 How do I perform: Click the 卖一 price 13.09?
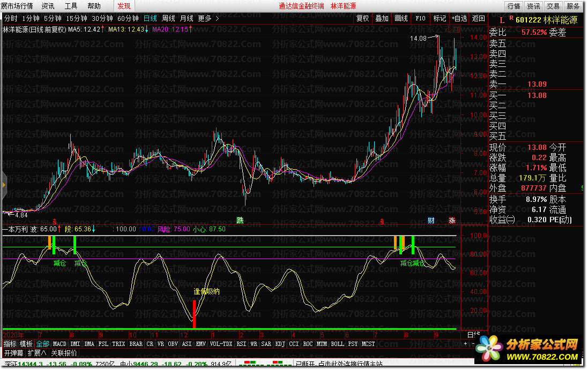pyautogui.click(x=537, y=84)
